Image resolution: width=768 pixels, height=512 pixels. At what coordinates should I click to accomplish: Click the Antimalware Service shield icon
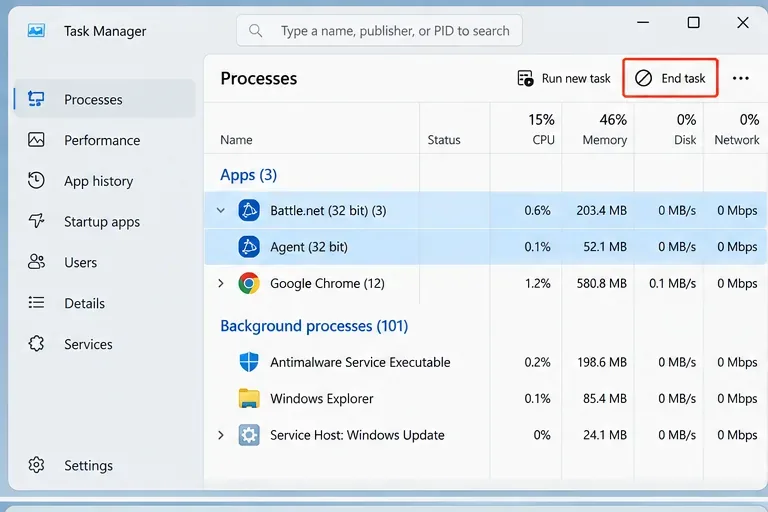pyautogui.click(x=249, y=362)
